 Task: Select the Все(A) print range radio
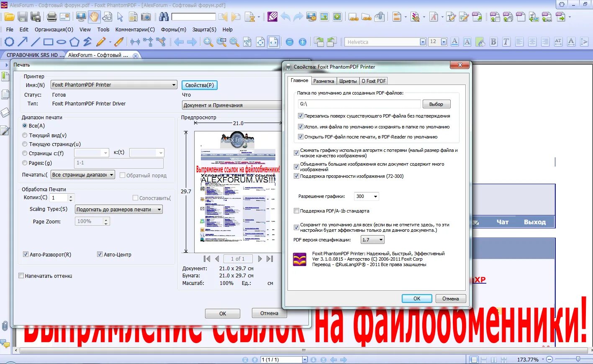click(25, 126)
